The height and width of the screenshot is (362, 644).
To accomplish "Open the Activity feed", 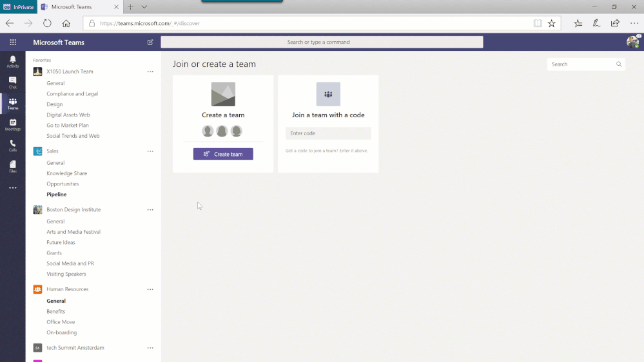I will tap(13, 62).
